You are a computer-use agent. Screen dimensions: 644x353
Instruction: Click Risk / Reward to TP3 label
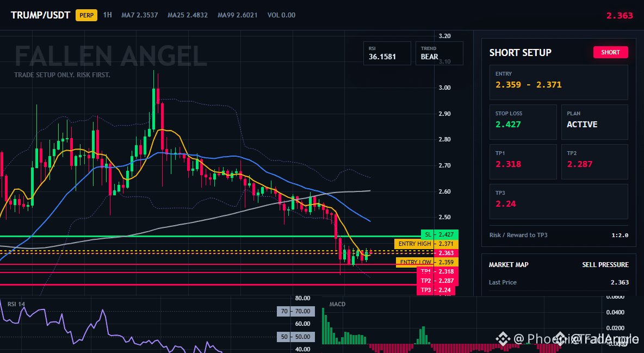tap(518, 235)
